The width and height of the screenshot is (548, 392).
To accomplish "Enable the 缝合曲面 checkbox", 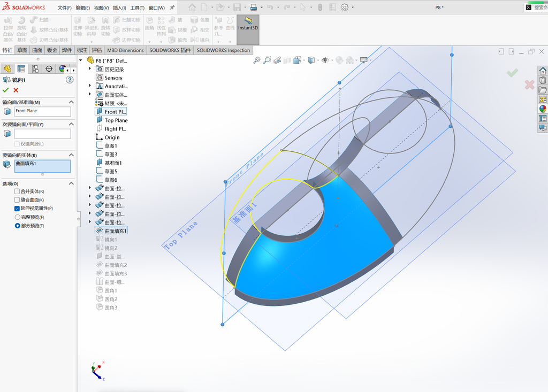I will 17,200.
